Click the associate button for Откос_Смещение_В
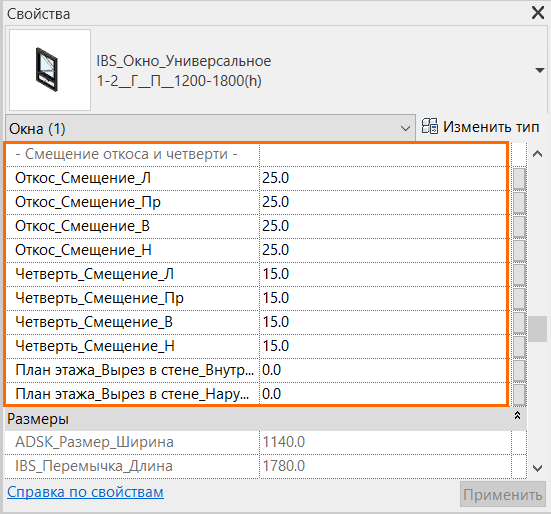 (519, 226)
